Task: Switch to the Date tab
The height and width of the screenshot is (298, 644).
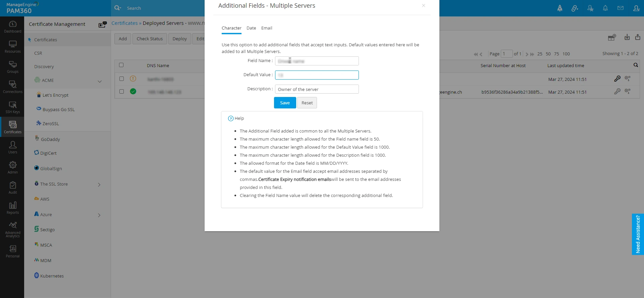Action: point(251,28)
